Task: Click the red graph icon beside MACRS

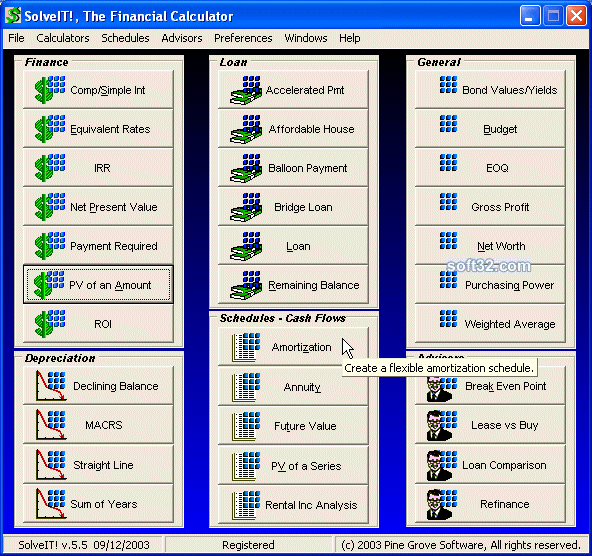Action: (x=51, y=425)
